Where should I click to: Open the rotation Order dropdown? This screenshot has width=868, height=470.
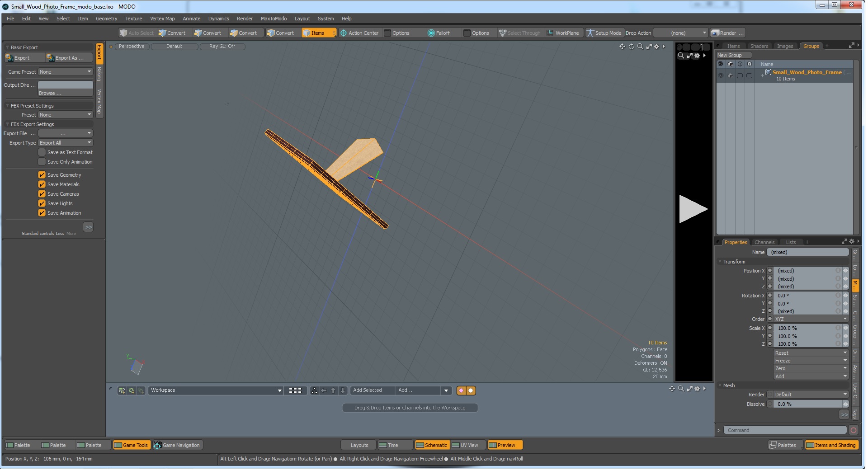click(x=811, y=319)
